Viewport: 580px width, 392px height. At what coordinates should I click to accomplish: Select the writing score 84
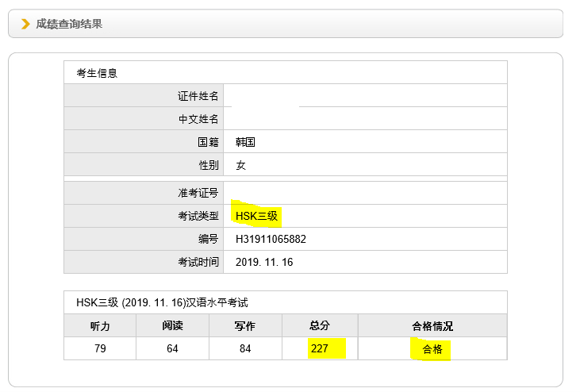[x=245, y=348]
